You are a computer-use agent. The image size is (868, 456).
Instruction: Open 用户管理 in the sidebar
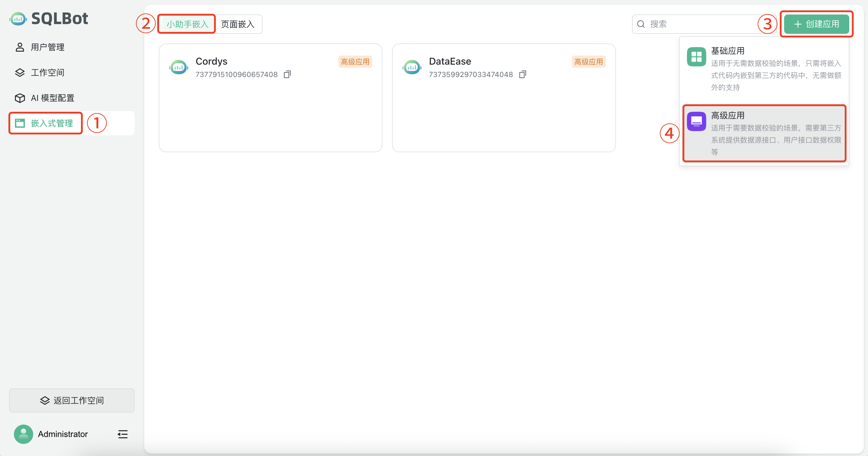[47, 47]
